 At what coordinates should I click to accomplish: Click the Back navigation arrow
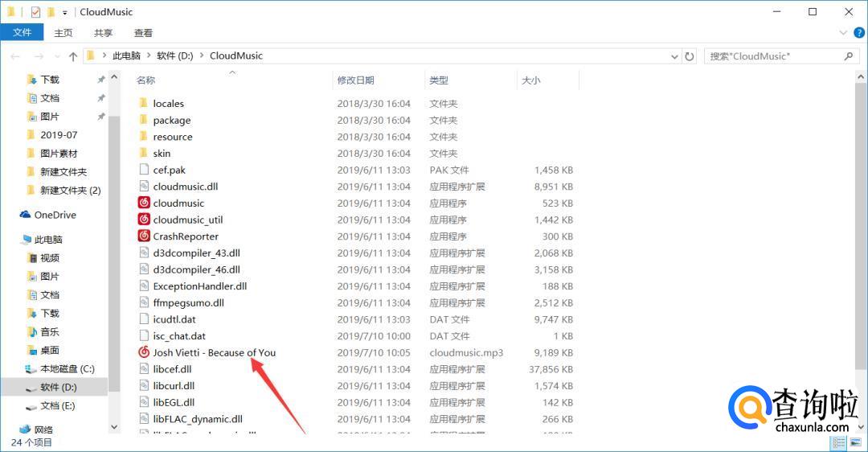click(x=15, y=56)
